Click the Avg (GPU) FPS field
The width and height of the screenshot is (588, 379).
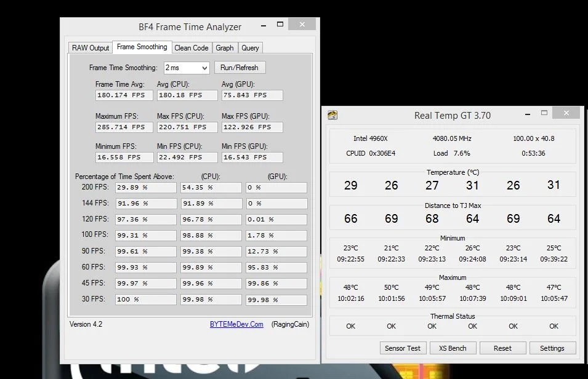coord(252,95)
